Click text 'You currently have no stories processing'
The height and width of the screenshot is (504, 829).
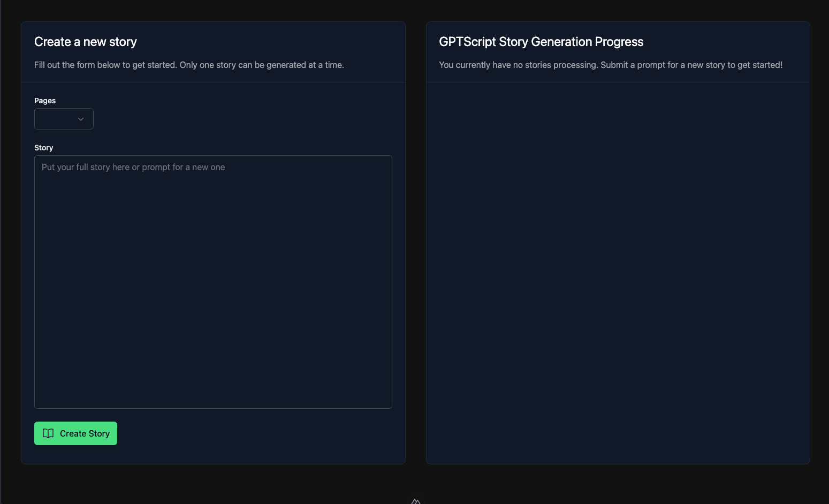pos(518,65)
